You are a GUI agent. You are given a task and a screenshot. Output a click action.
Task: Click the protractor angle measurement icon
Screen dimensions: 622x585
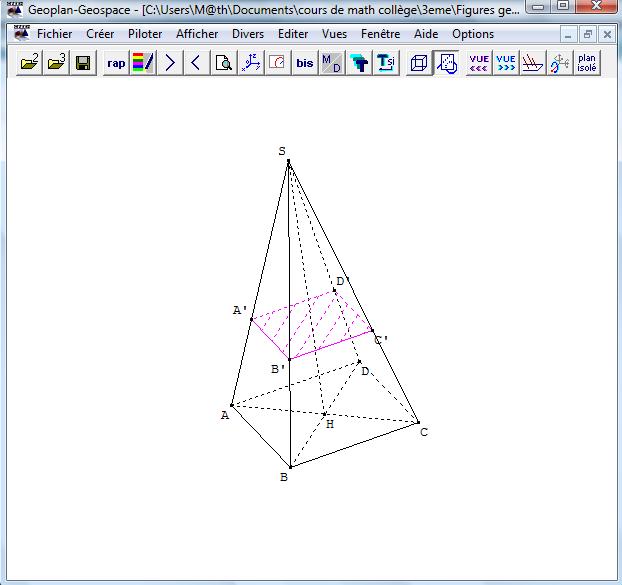[x=277, y=63]
